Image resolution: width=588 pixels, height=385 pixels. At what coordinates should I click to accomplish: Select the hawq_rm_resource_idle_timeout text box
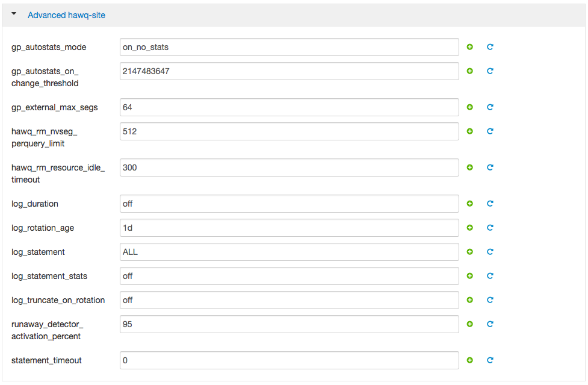289,167
